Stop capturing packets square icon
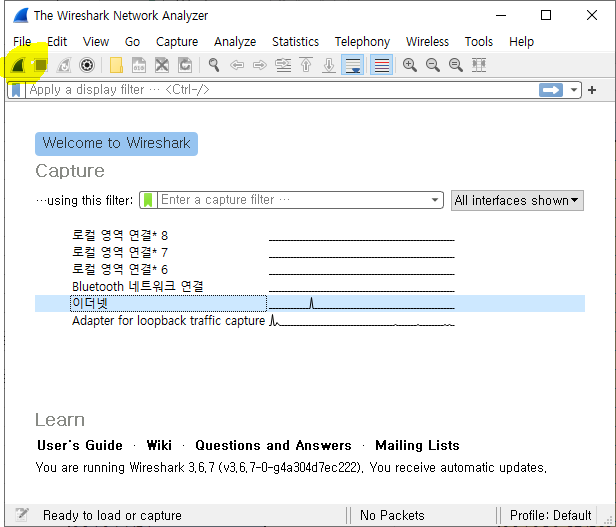The image size is (616, 527). [x=40, y=65]
